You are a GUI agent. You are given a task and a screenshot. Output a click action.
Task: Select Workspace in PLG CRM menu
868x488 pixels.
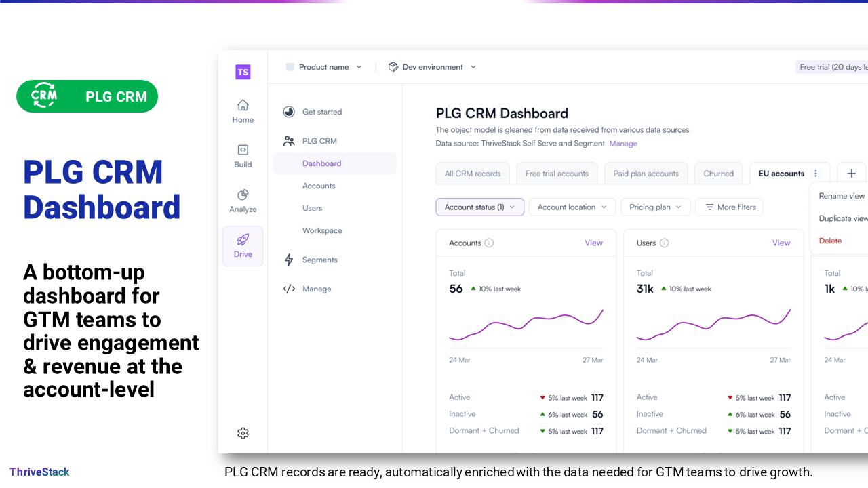(x=322, y=230)
